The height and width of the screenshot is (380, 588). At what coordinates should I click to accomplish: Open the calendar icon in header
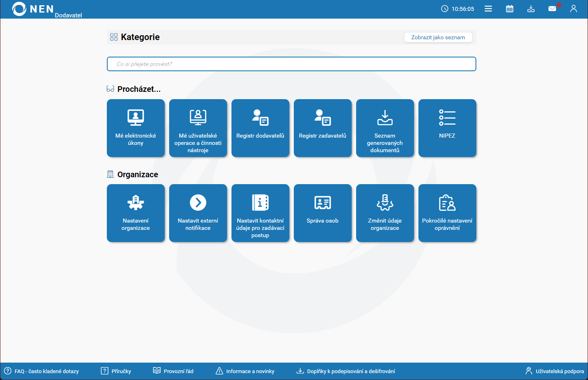pyautogui.click(x=509, y=8)
